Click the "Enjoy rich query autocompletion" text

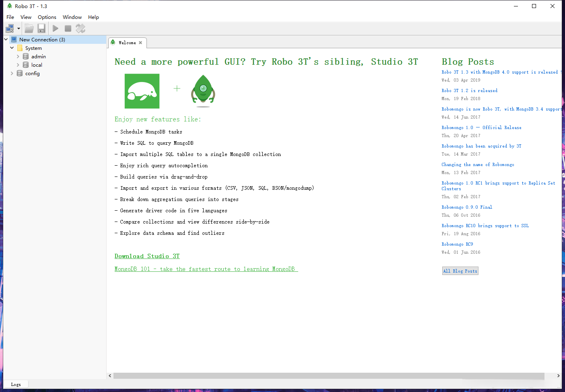[164, 166]
